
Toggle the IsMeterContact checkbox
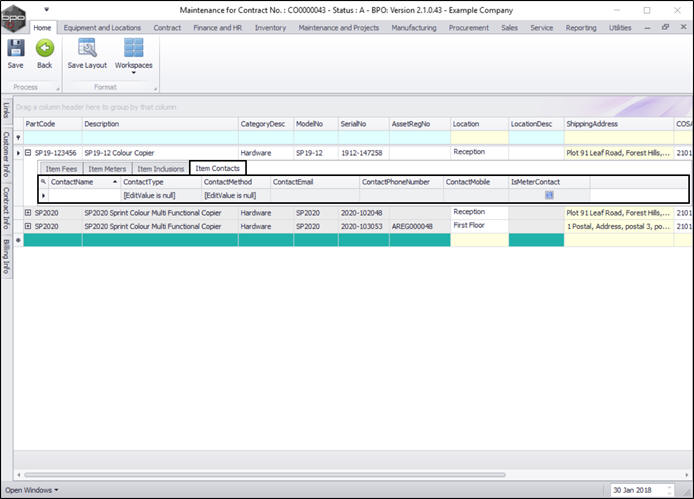coord(549,195)
